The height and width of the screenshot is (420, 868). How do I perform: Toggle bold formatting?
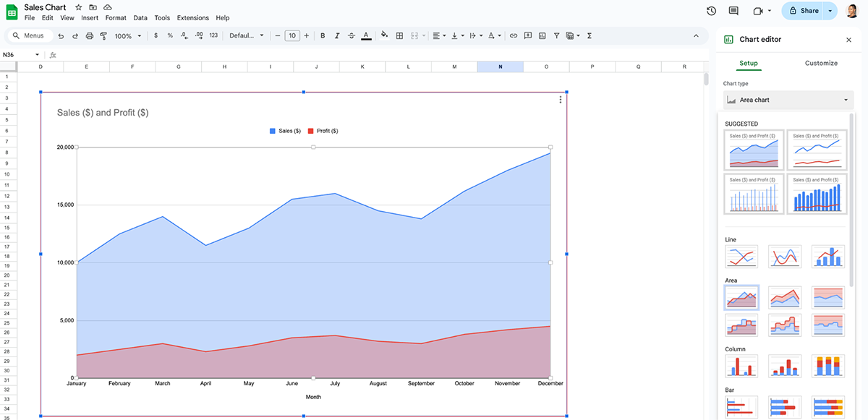pos(323,35)
